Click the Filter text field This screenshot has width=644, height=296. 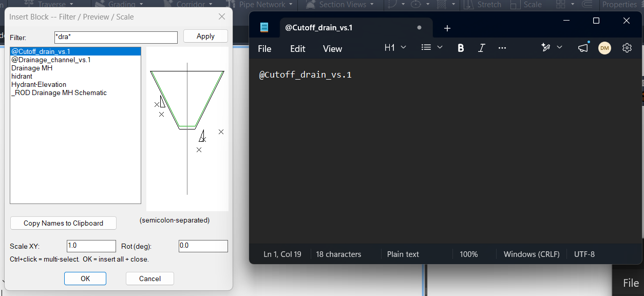point(116,37)
